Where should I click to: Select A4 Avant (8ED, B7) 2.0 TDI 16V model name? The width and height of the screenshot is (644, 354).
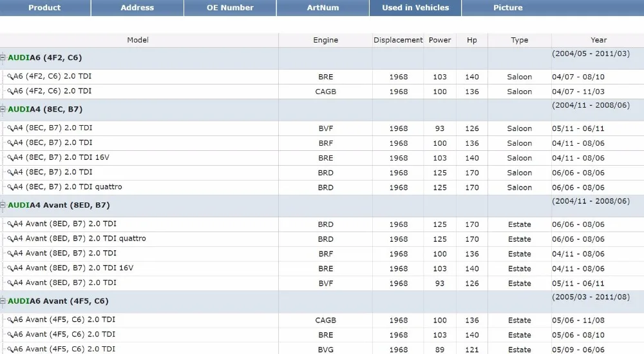[x=73, y=268]
